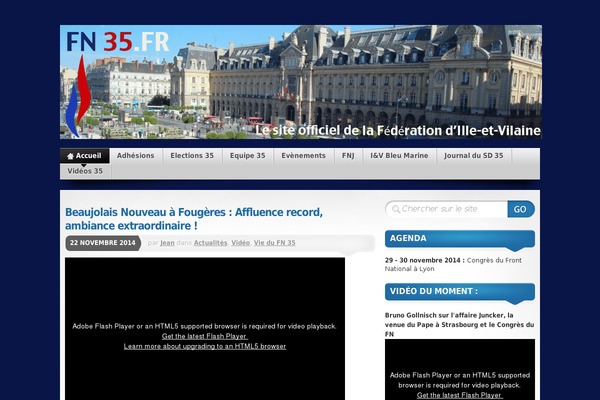600x400 pixels.
Task: Open the FNJ menu item
Action: click(348, 156)
